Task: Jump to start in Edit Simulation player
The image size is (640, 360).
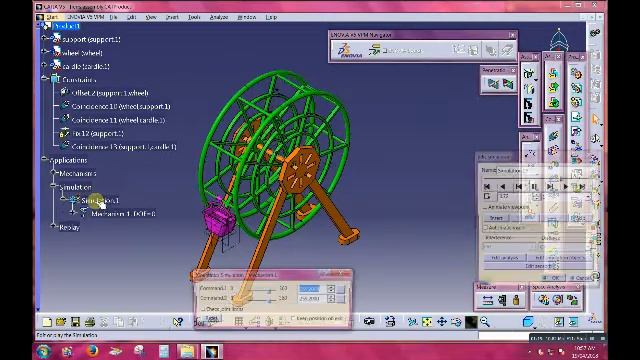Action: [x=487, y=187]
